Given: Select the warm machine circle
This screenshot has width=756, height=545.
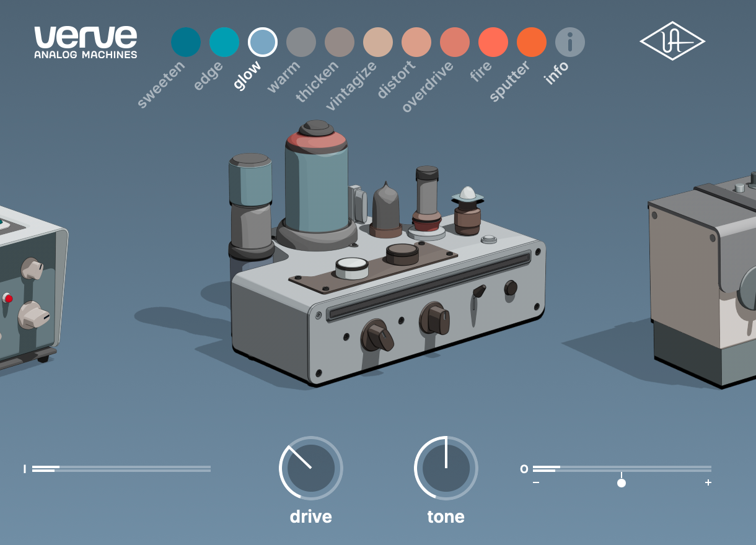Looking at the screenshot, I should pos(301,42).
